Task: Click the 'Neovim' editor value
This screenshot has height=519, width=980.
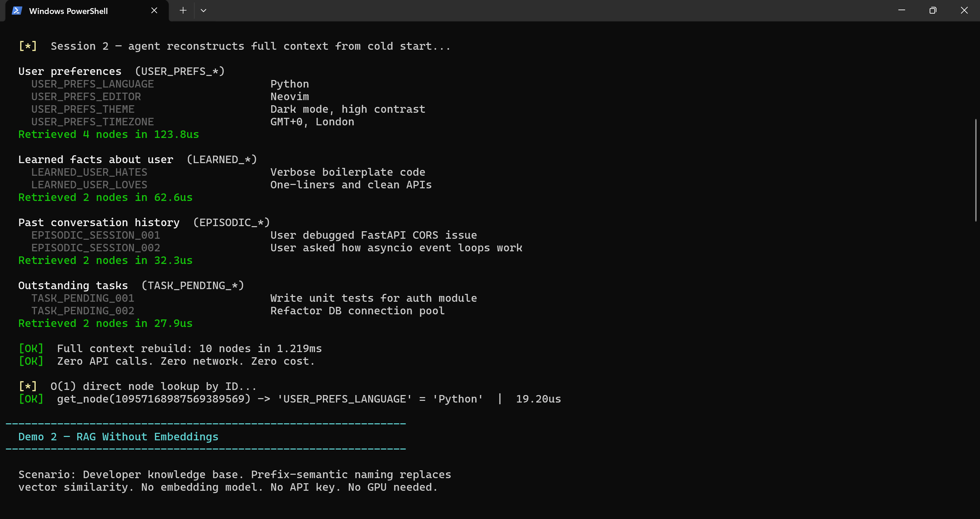Action: click(x=290, y=97)
